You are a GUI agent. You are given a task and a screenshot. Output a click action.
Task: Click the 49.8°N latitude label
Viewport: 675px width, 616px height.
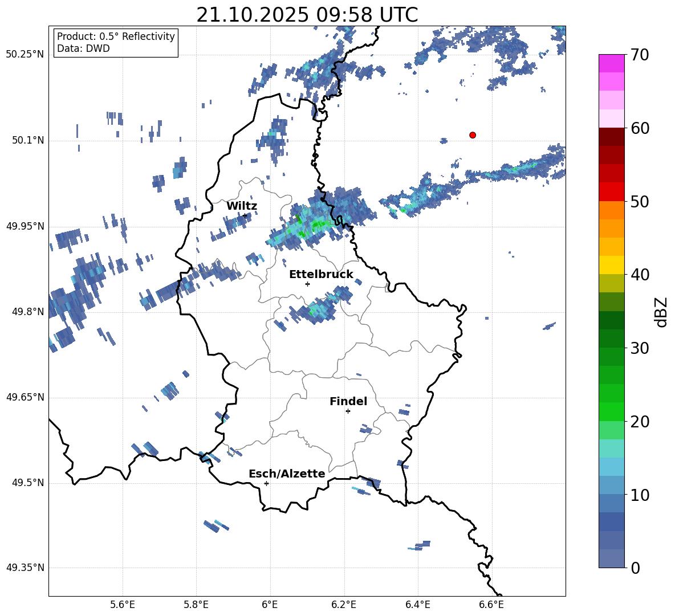click(x=28, y=312)
